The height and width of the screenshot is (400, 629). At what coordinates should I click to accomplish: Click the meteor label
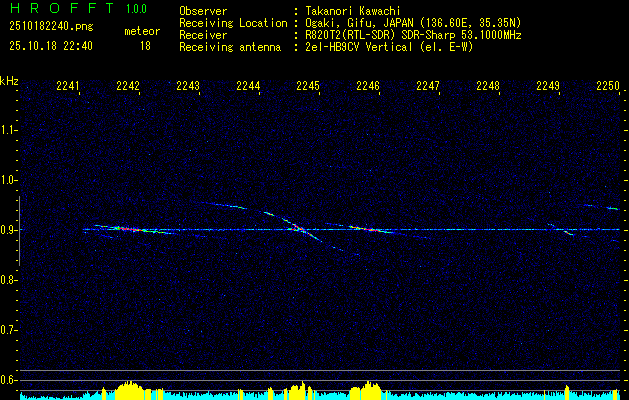[142, 31]
